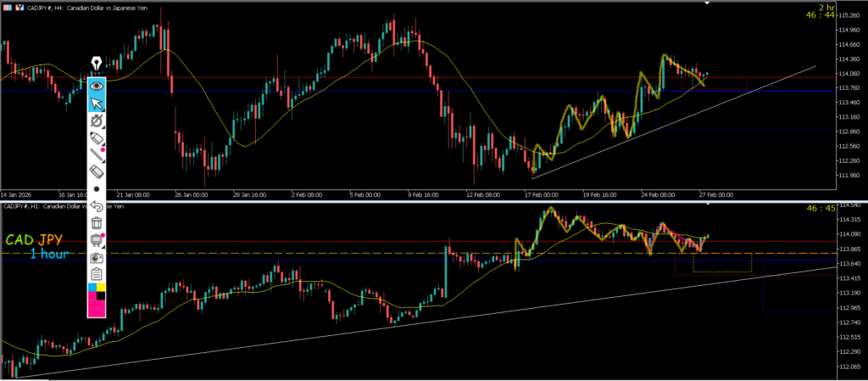Screen dimensions: 868x381
Task: Click the red horizontal line in the H4 chart
Action: (x=424, y=77)
